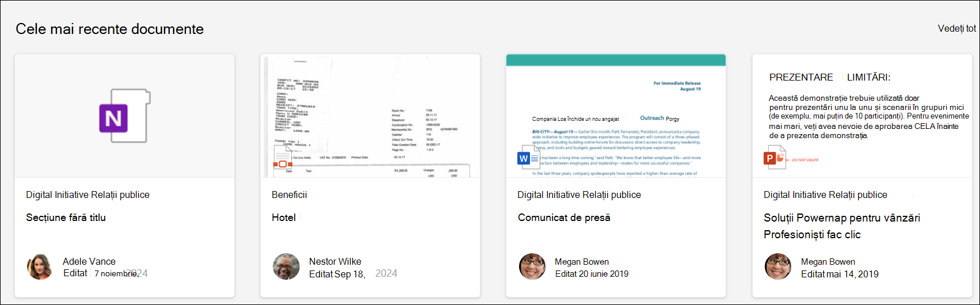This screenshot has width=980, height=305.
Task: Open the 'Secțiune fără titlu' document title
Action: click(x=66, y=218)
